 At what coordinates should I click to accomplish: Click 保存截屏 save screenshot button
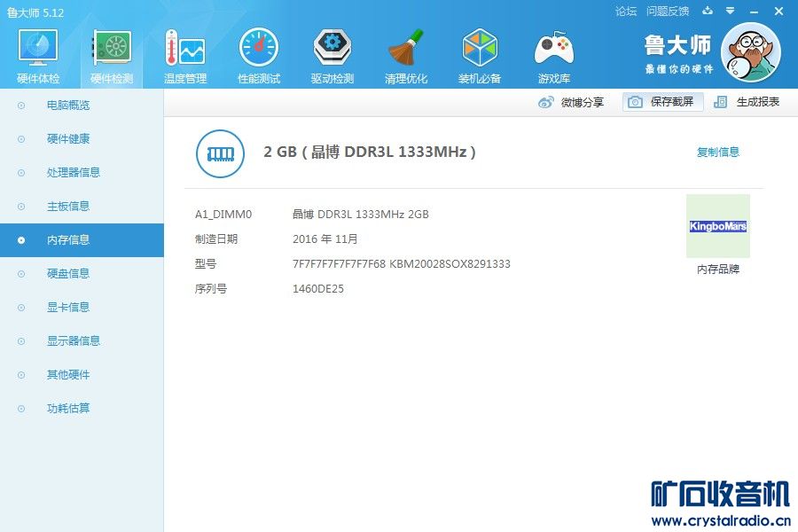[x=663, y=102]
